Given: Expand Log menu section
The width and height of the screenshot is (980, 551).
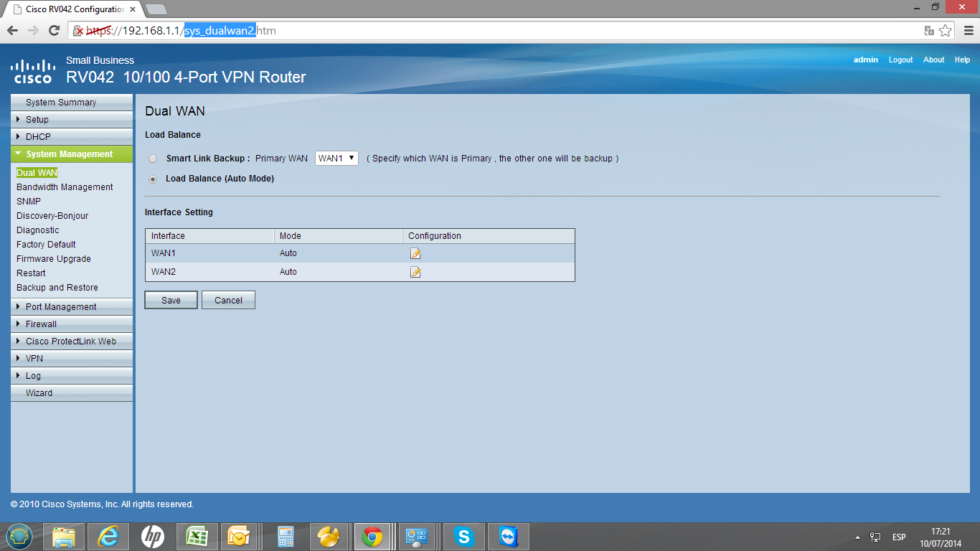Looking at the screenshot, I should 72,376.
